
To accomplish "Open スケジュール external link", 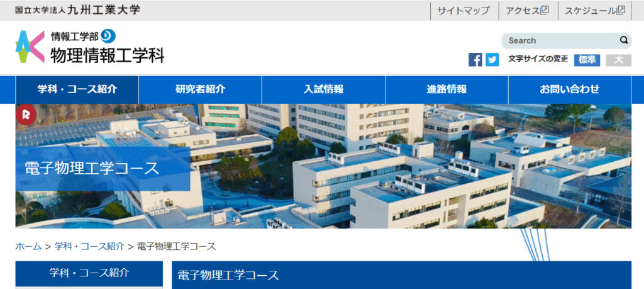I will 595,11.
